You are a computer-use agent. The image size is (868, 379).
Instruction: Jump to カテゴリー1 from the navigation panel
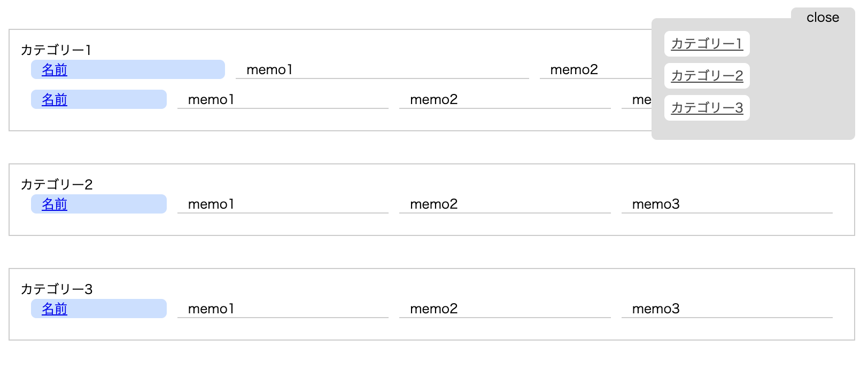point(707,44)
